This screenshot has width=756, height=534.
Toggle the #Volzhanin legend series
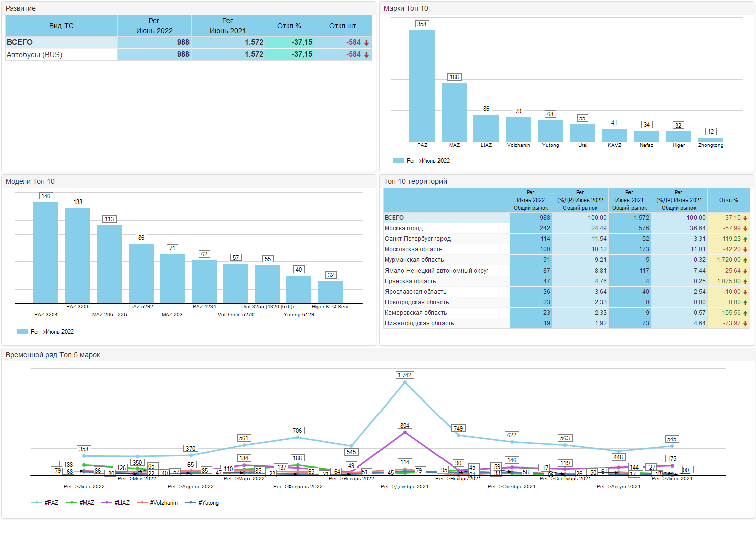click(157, 503)
